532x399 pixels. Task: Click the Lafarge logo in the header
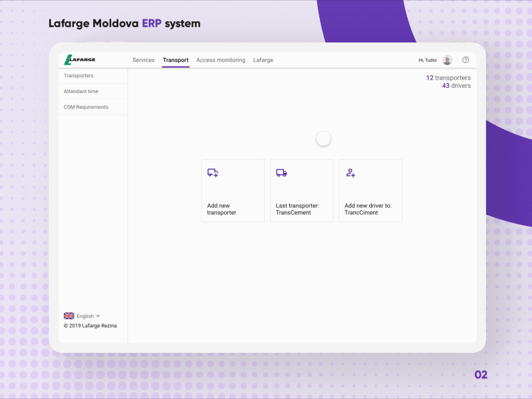79,59
